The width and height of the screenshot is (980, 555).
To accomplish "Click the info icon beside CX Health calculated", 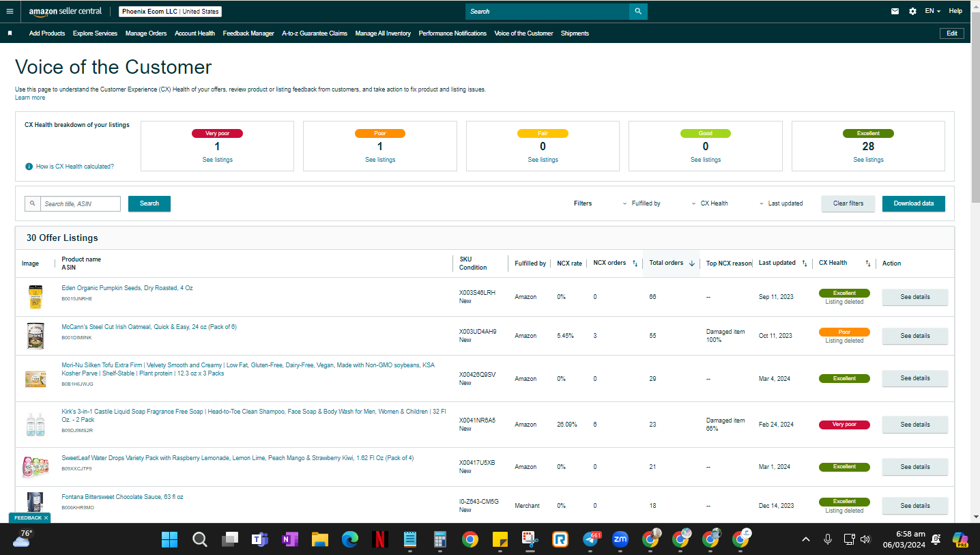I will [29, 167].
